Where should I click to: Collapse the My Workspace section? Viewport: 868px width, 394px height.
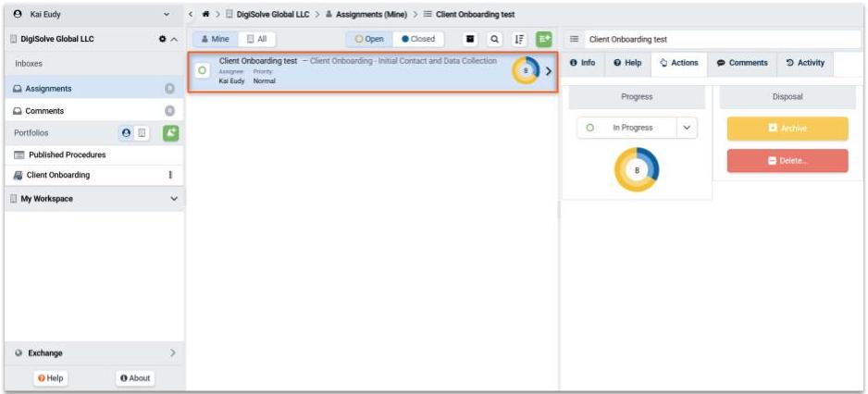(x=174, y=199)
